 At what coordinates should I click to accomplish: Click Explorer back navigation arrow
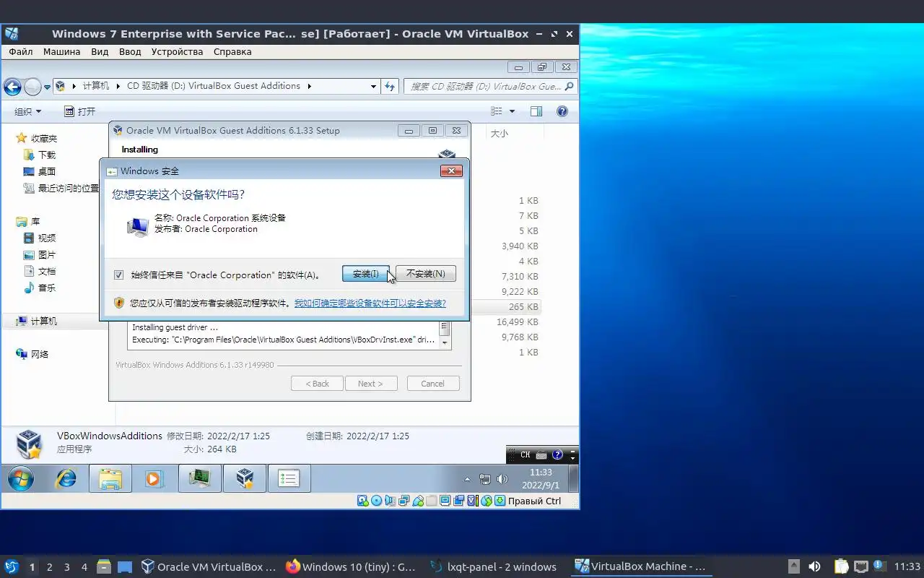click(12, 87)
